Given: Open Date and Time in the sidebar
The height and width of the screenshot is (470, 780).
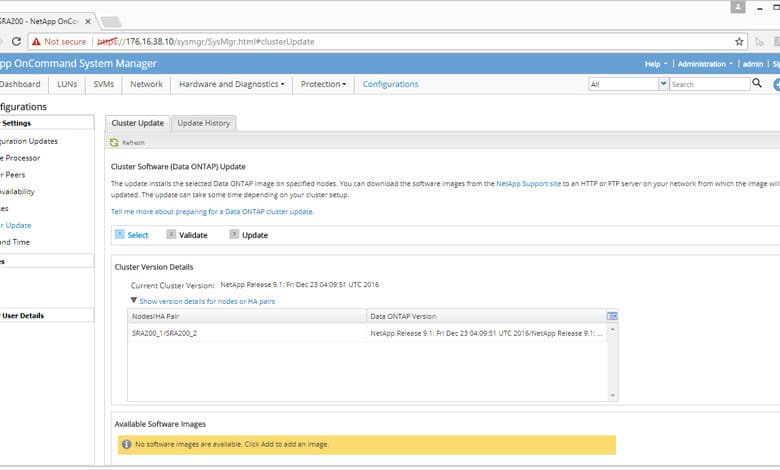Looking at the screenshot, I should pos(15,242).
